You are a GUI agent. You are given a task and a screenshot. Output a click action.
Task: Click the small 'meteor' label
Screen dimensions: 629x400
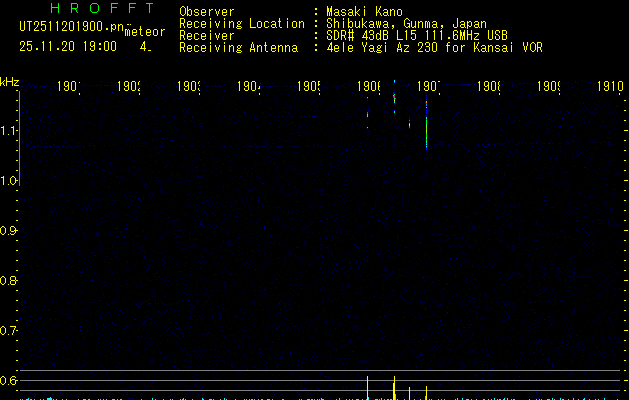pos(145,32)
